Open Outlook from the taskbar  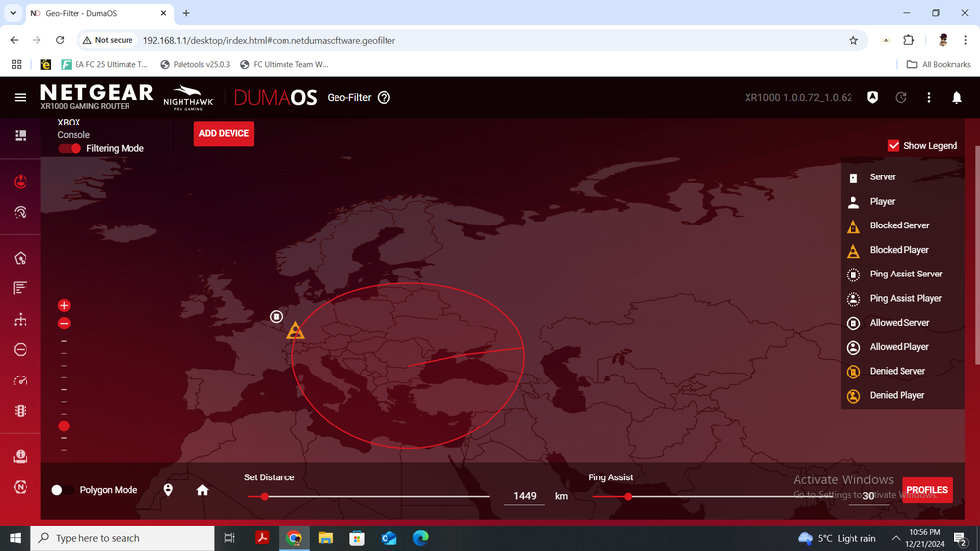pos(388,538)
